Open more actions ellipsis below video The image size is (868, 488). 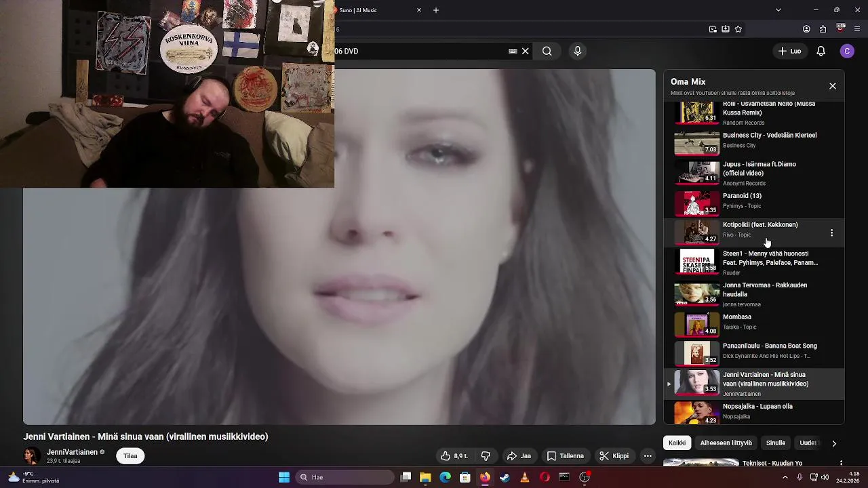pyautogui.click(x=648, y=456)
